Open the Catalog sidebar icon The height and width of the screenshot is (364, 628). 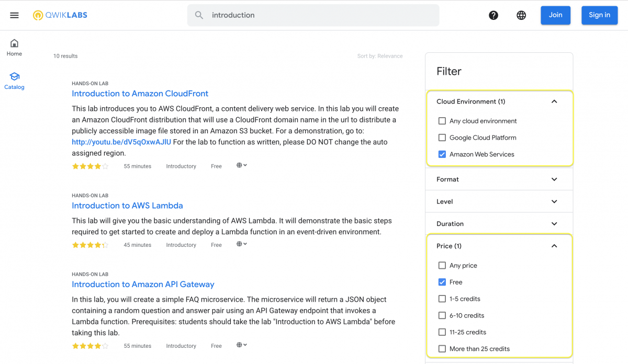pos(14,79)
